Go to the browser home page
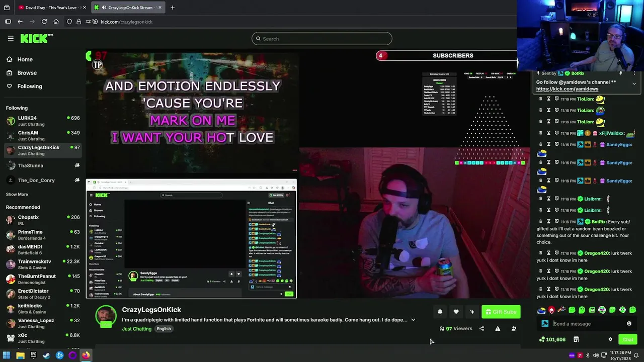The image size is (644, 362). [56, 22]
